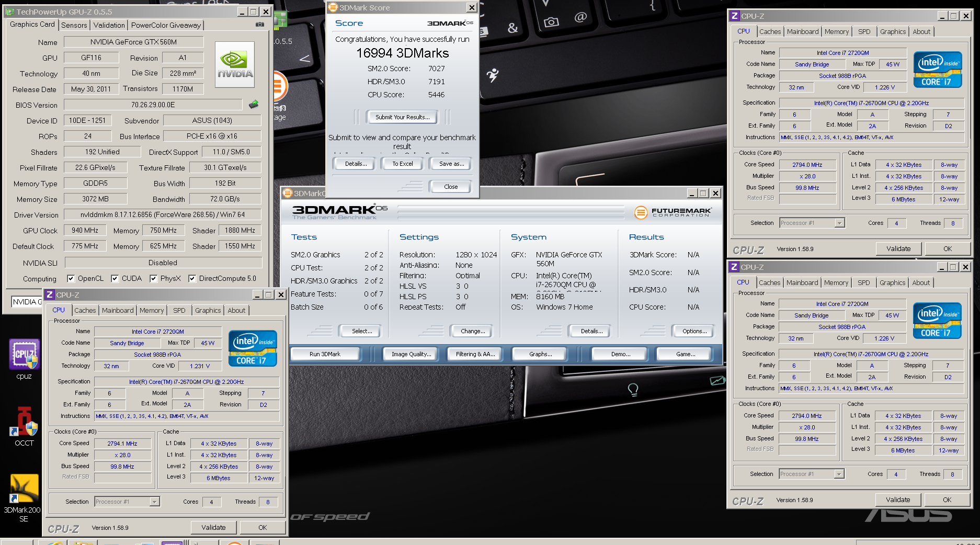Click the GPU-Z save BIOS chip icon

[x=254, y=105]
